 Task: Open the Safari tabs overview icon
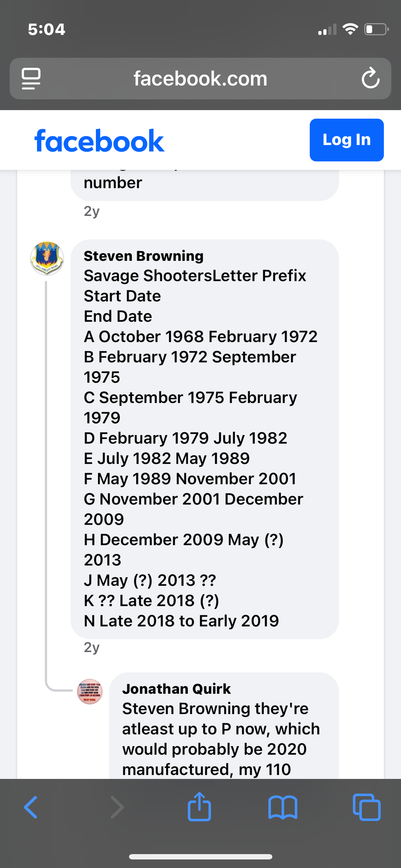[366, 807]
